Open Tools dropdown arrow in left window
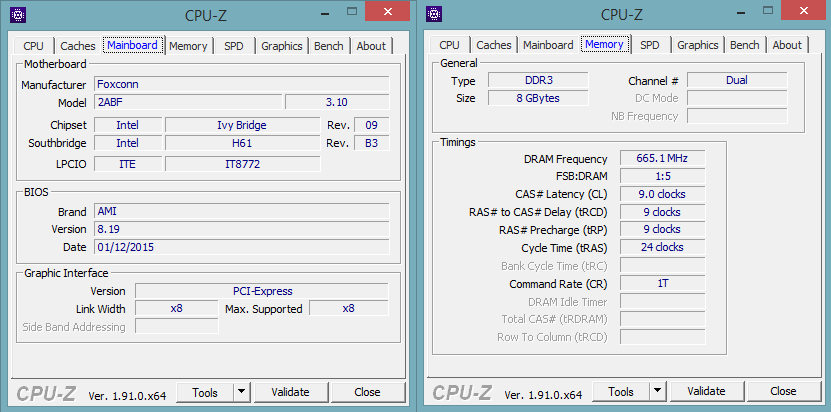 [242, 392]
